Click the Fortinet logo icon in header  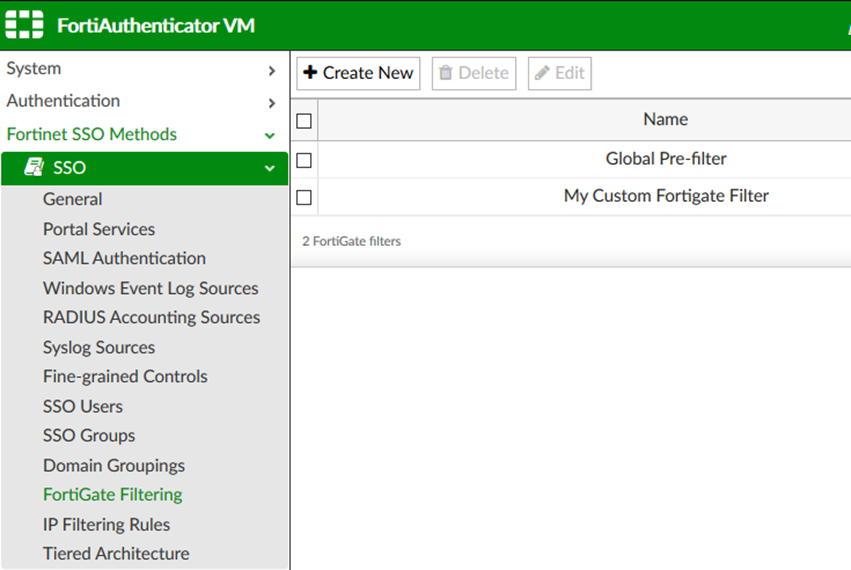26,25
